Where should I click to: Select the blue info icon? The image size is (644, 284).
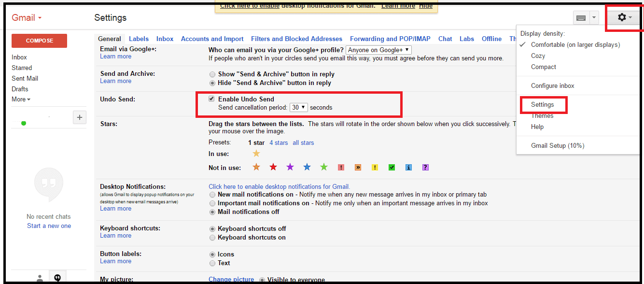coord(408,168)
